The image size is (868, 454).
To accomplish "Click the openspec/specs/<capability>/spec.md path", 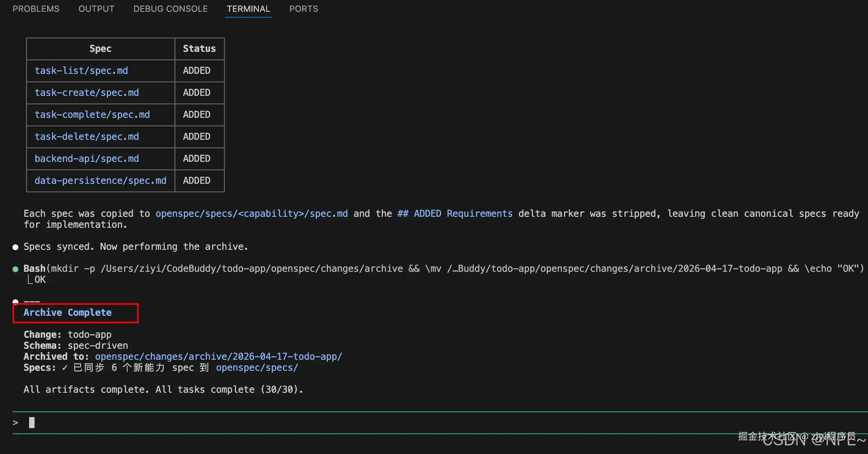I will click(252, 214).
